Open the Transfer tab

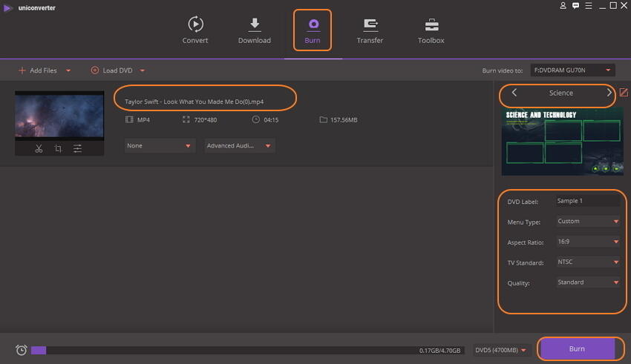click(x=370, y=30)
